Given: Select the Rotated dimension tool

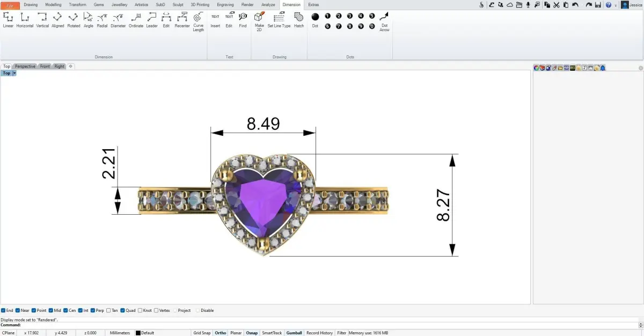Looking at the screenshot, I should pyautogui.click(x=74, y=20).
